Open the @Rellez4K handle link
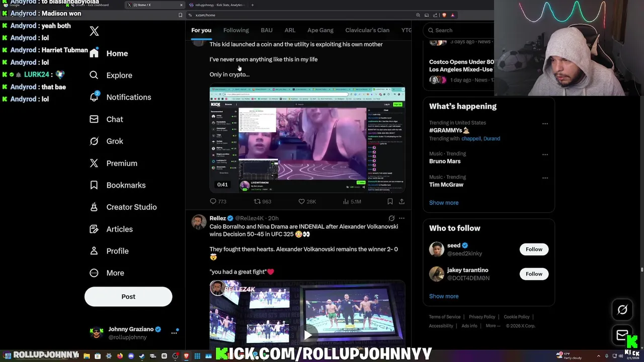Viewport: 644px width, 362px height. click(249, 218)
